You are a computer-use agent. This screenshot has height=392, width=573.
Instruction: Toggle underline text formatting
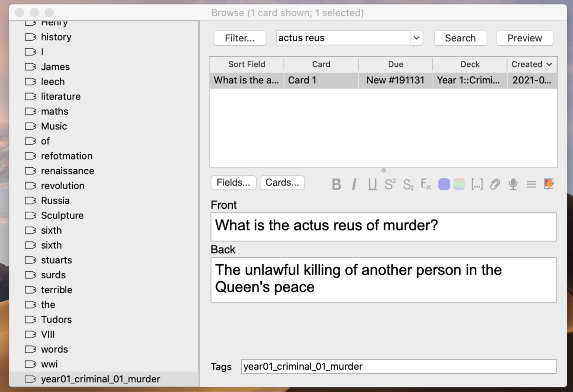[x=372, y=184]
